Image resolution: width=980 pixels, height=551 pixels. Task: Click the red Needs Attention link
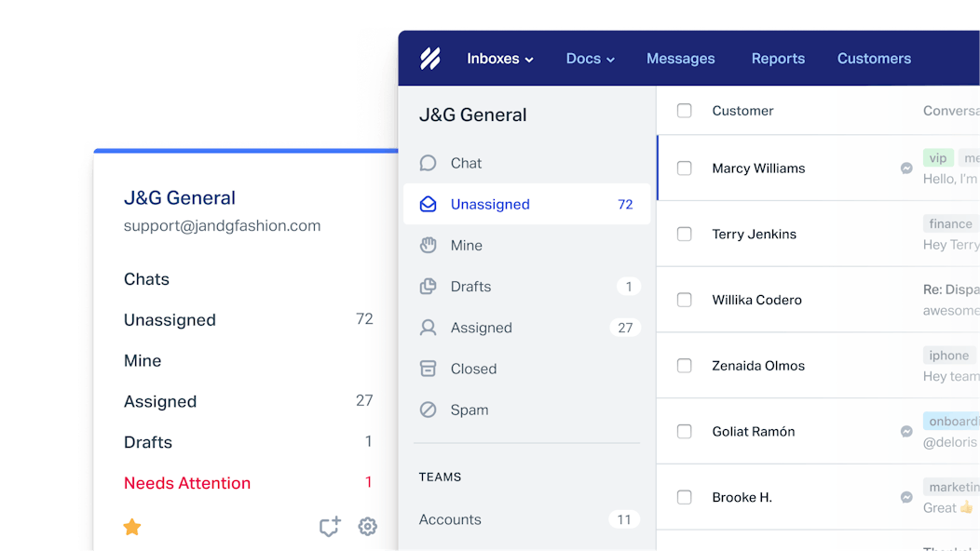coord(187,483)
